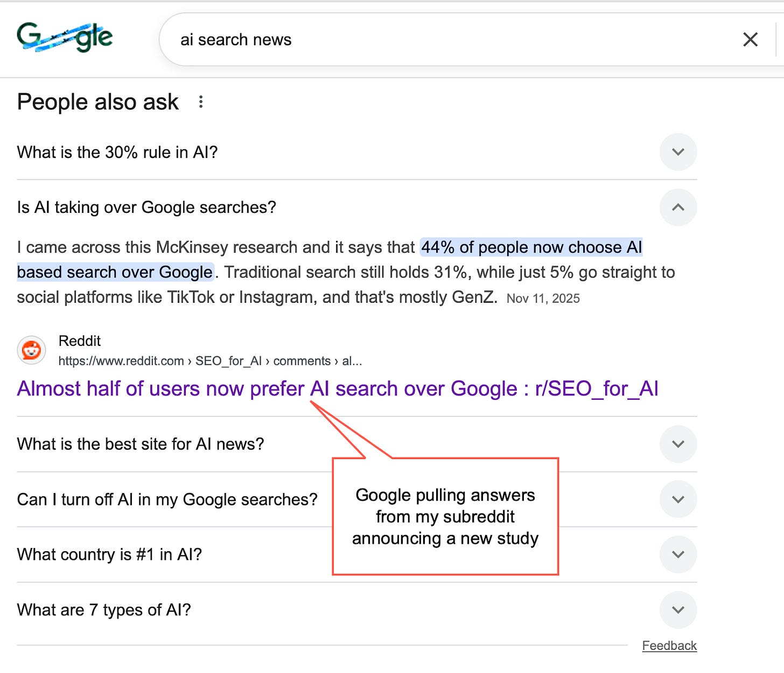
Task: Collapse 'Is AI taking over Google searches?' chevron
Action: (678, 207)
